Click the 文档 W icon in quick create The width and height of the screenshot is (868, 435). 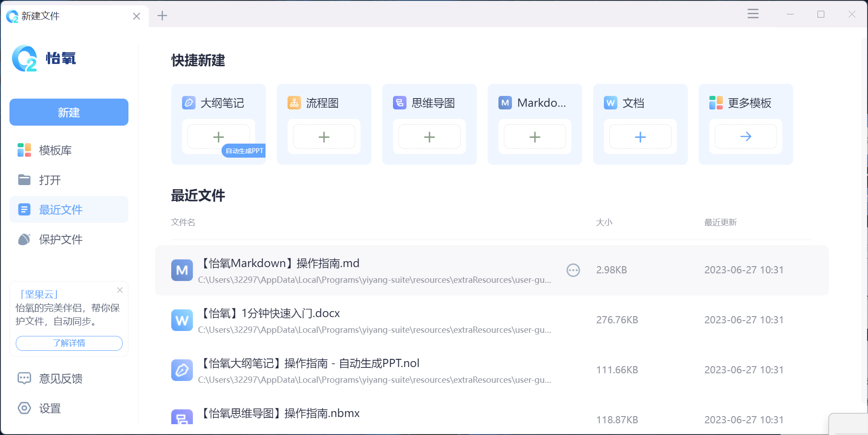pos(611,103)
